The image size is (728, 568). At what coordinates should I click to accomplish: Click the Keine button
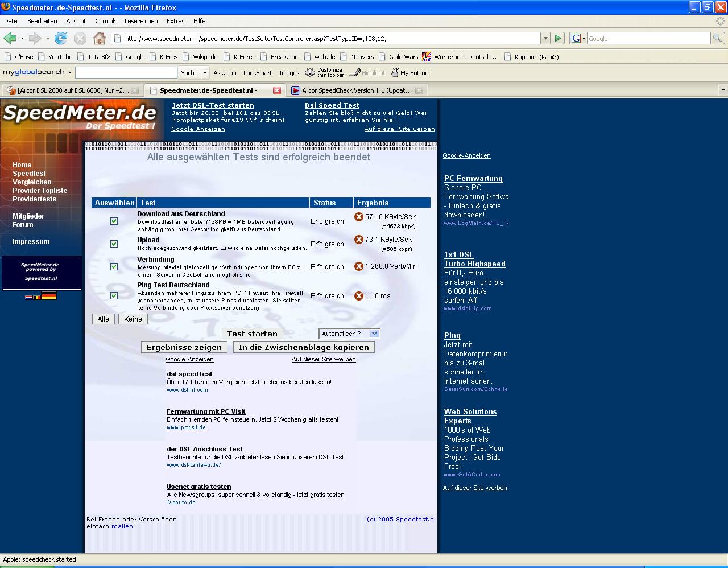click(133, 319)
